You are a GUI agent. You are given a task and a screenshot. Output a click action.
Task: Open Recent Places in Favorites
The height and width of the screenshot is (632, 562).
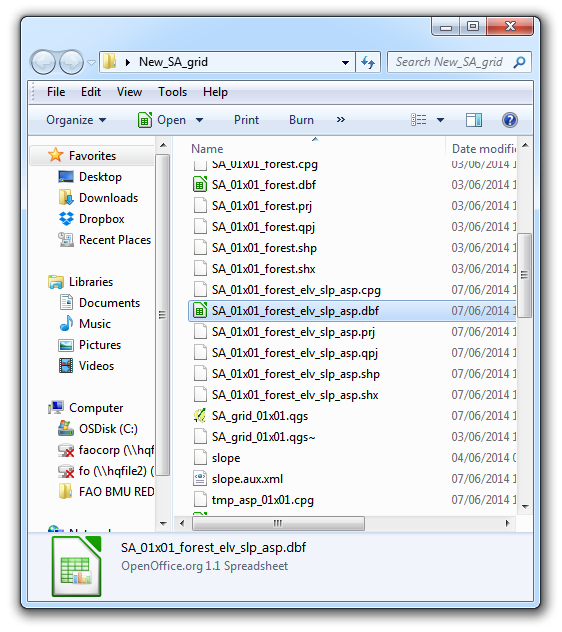click(x=115, y=240)
